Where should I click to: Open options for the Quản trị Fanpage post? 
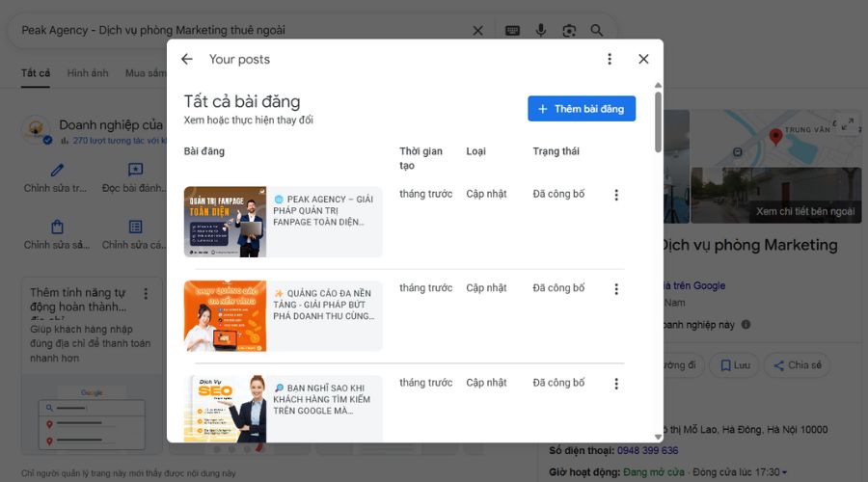[x=616, y=195]
